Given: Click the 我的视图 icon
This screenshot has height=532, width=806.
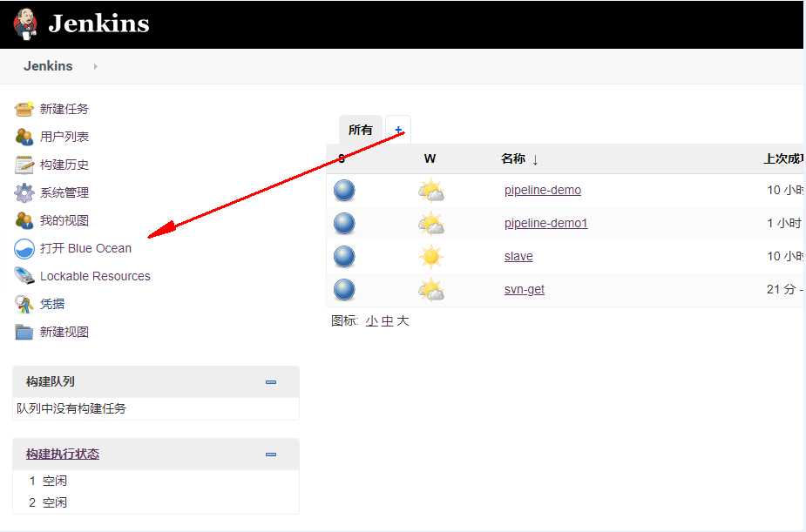Looking at the screenshot, I should pos(24,220).
